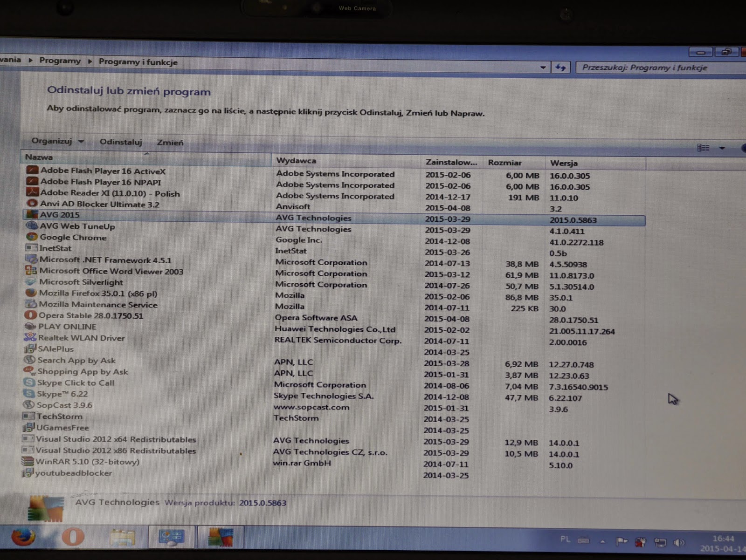Click the Control Panel taskbar button
Image resolution: width=746 pixels, height=560 pixels.
click(172, 538)
